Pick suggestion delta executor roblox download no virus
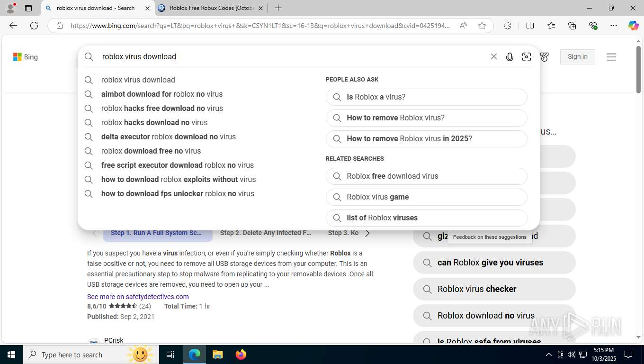The image size is (644, 364). (x=168, y=136)
